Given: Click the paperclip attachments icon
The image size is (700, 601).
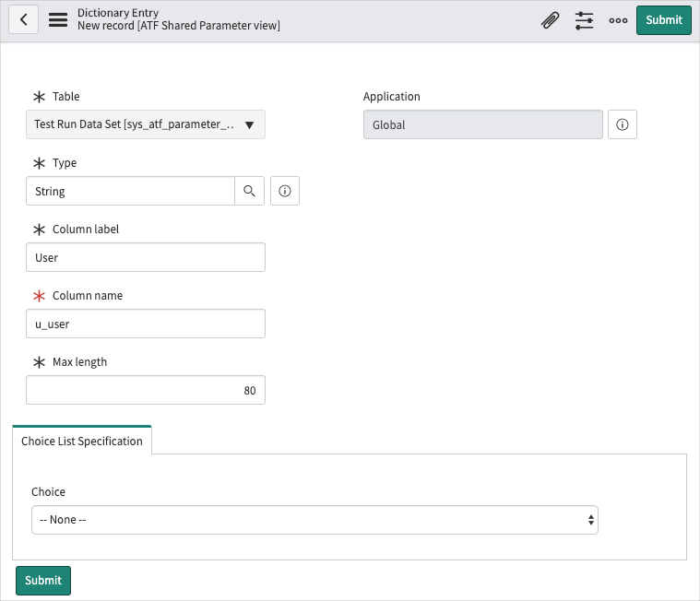Looking at the screenshot, I should pyautogui.click(x=550, y=20).
